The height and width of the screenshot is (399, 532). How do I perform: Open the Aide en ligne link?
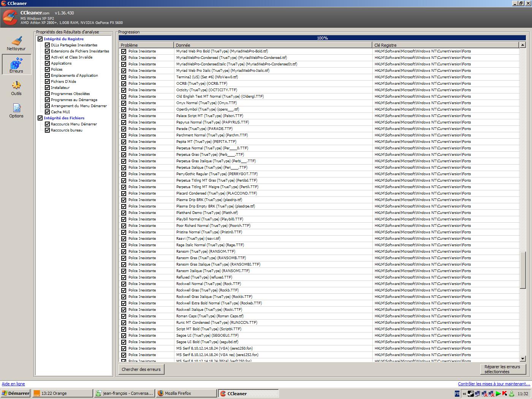pyautogui.click(x=13, y=384)
